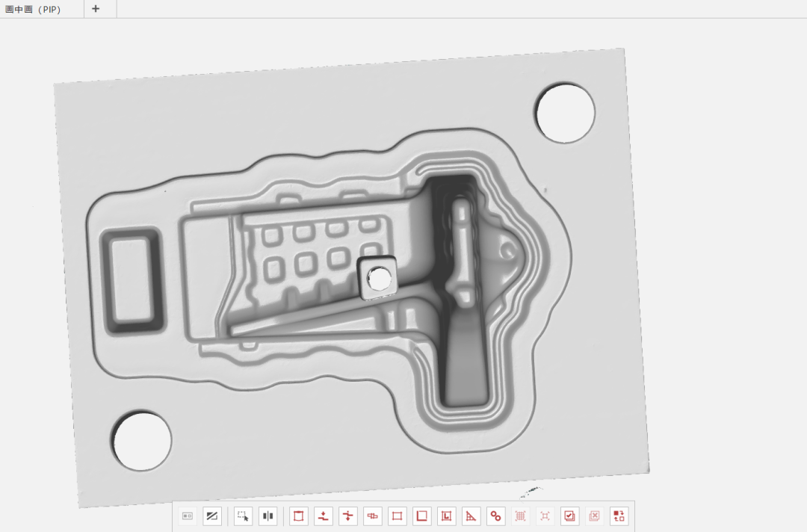Toggle the diagonal stripes display icon
Viewport: 807px width, 532px height.
pyautogui.click(x=212, y=516)
